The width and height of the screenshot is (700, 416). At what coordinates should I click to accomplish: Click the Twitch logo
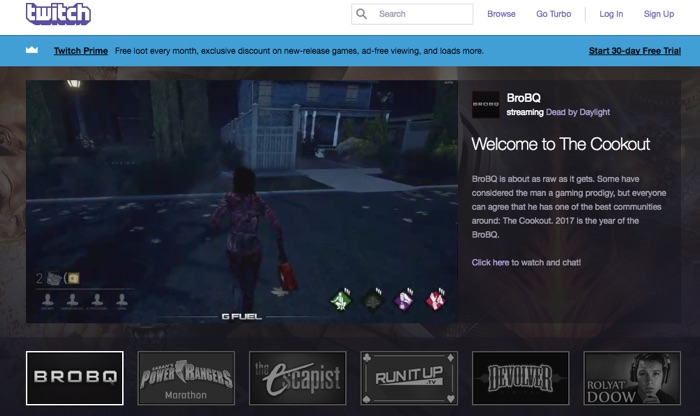pos(58,14)
